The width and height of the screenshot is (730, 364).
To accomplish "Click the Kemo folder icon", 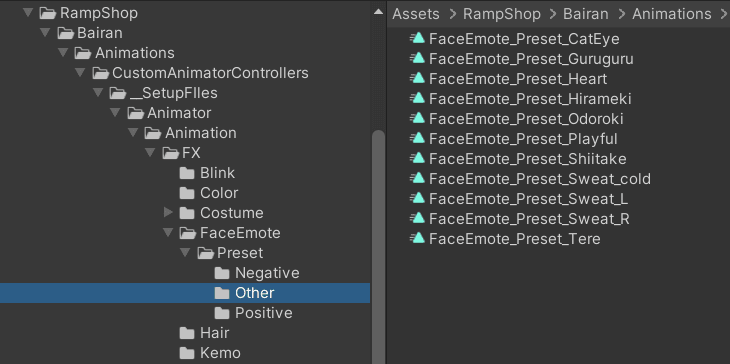I will coord(187,353).
